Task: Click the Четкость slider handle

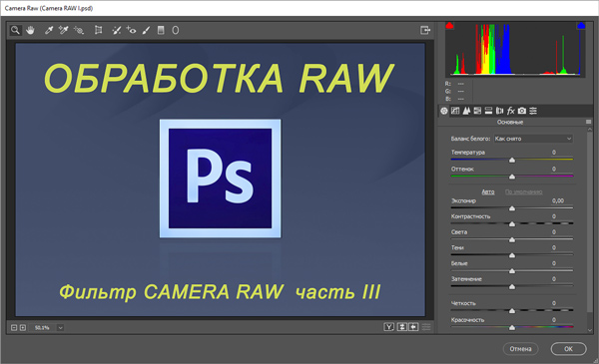Action: point(512,311)
